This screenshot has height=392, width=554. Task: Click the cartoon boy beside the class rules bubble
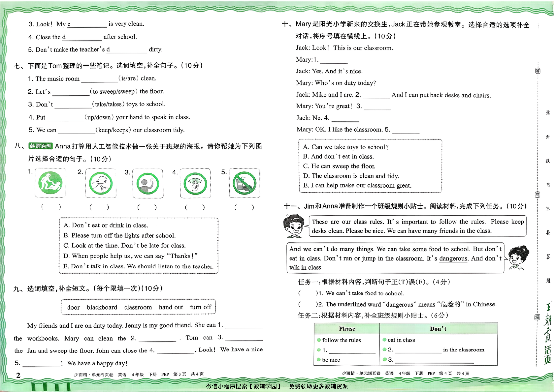pos(294,226)
